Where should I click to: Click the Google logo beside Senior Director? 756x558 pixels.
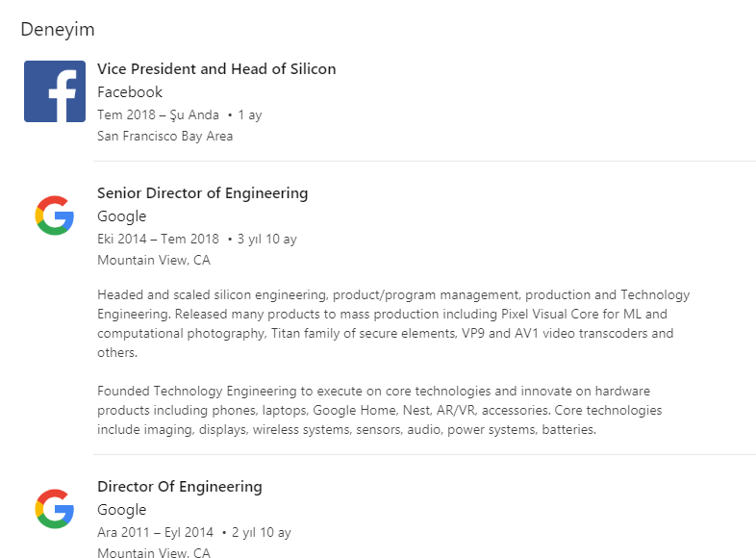[55, 216]
